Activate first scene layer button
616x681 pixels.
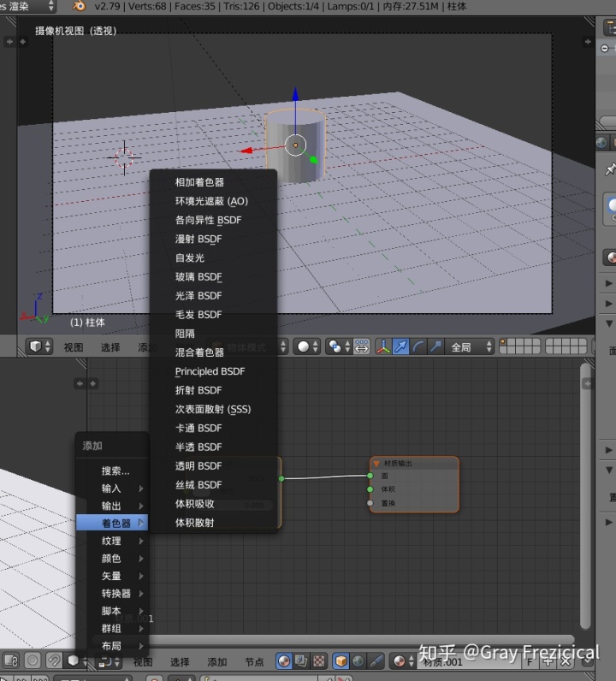pos(503,343)
